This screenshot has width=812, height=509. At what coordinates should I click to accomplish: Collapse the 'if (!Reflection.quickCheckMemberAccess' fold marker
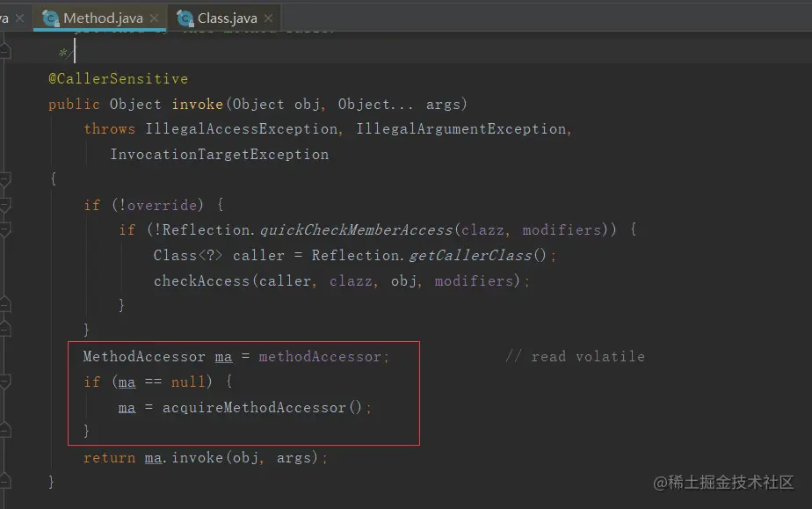[5, 230]
